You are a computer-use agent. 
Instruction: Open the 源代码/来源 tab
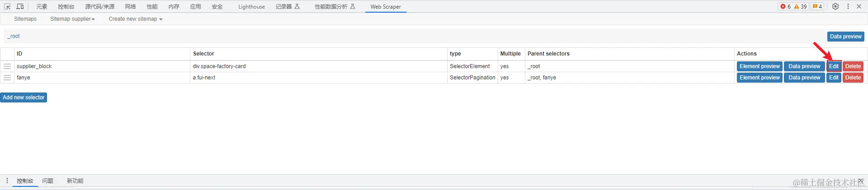coord(100,7)
